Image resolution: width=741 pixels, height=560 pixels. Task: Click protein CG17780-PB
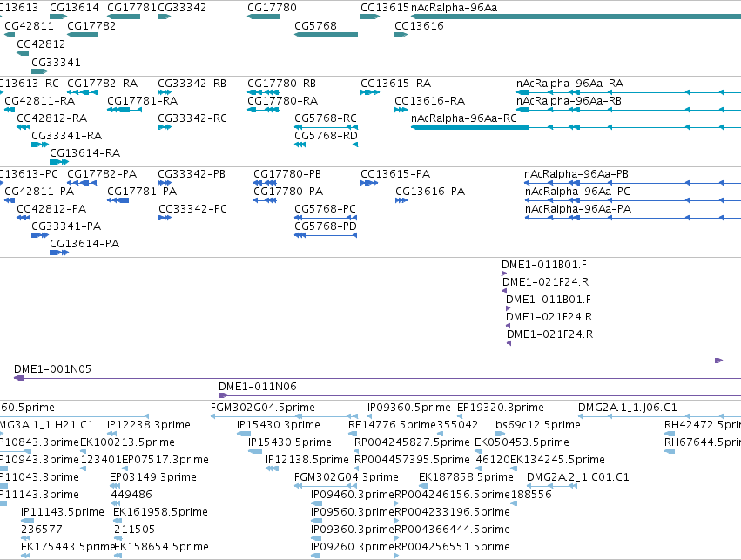coord(287,174)
